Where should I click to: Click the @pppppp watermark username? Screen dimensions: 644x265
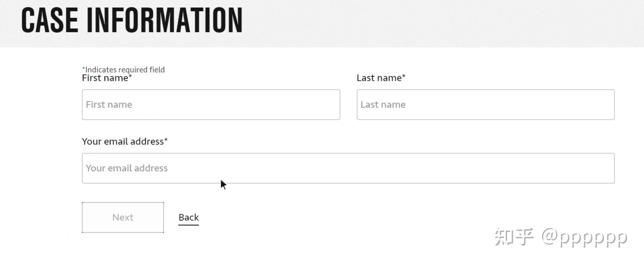click(x=584, y=238)
